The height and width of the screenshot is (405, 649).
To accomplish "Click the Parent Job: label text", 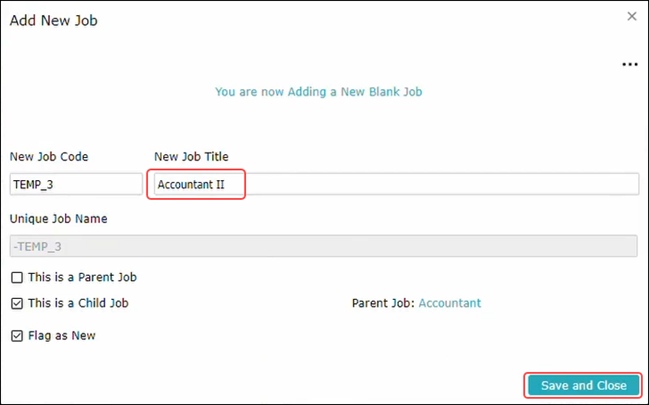I will pos(383,303).
